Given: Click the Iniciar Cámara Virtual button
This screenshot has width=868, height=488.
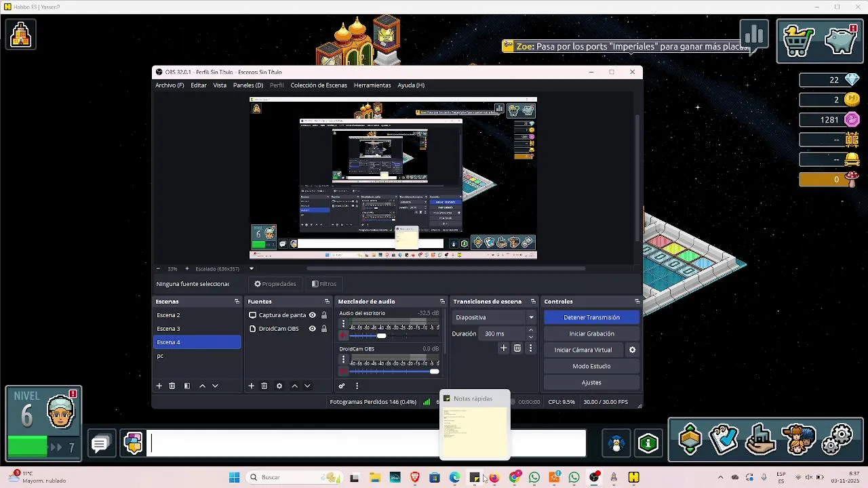Looking at the screenshot, I should point(583,350).
